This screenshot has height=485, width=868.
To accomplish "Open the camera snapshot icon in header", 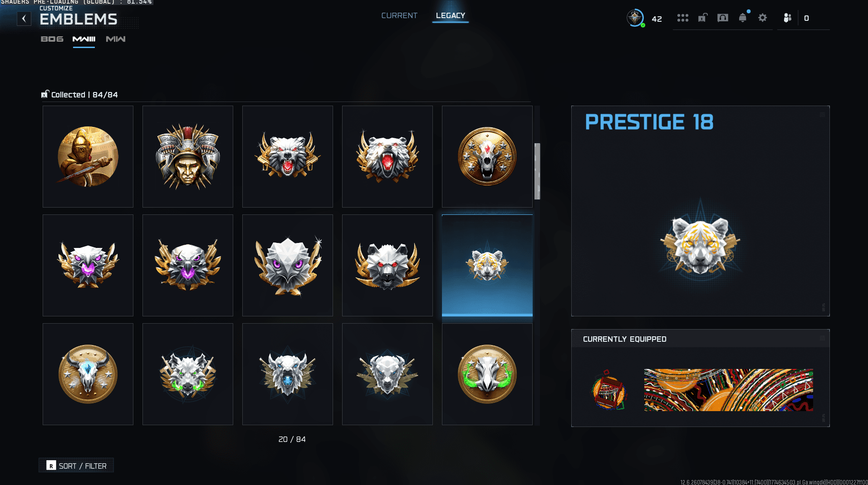I will coord(723,18).
